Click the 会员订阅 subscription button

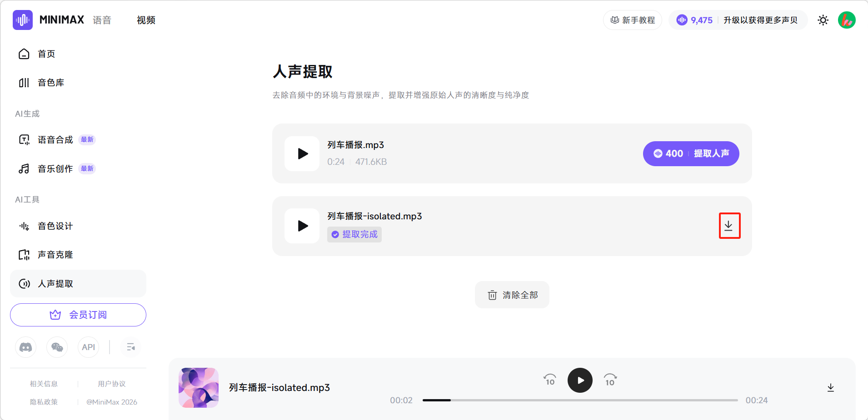click(78, 315)
